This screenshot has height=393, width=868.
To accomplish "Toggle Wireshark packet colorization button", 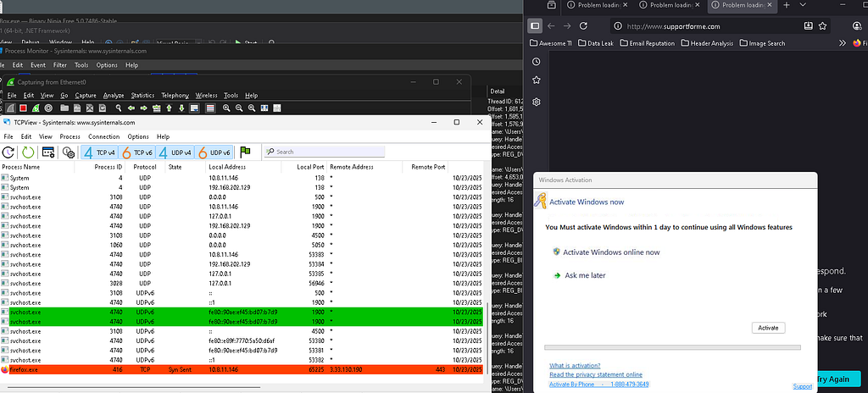I will [x=210, y=108].
